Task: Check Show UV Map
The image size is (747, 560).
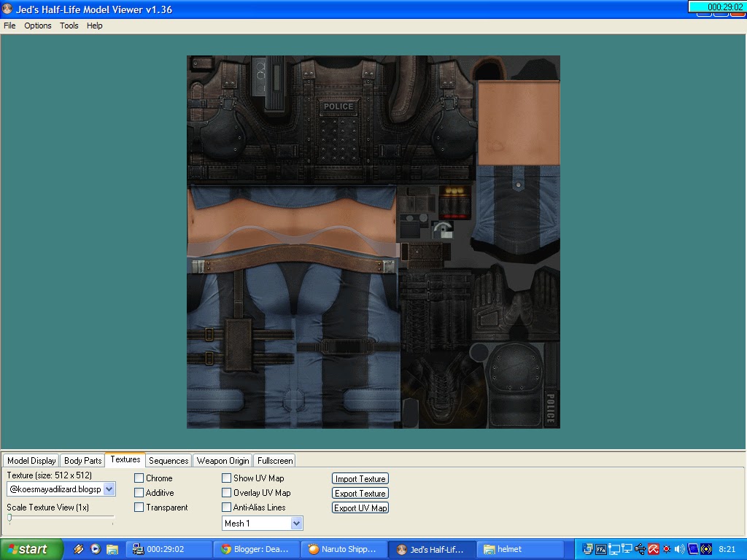Action: click(x=226, y=478)
